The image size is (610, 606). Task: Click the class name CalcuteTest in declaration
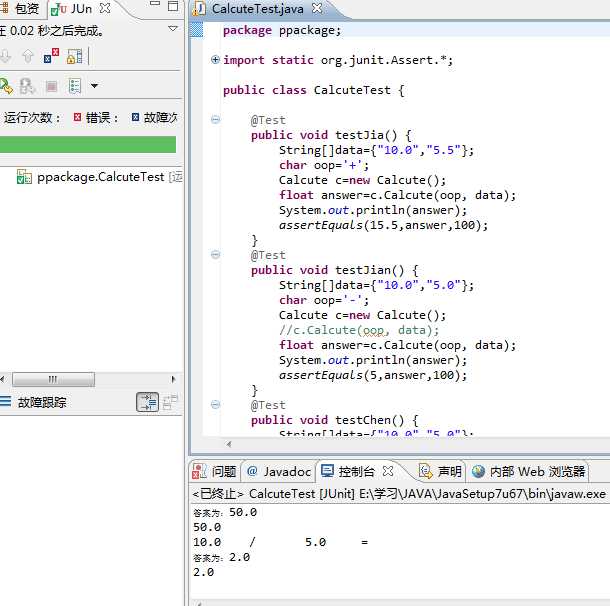(352, 90)
